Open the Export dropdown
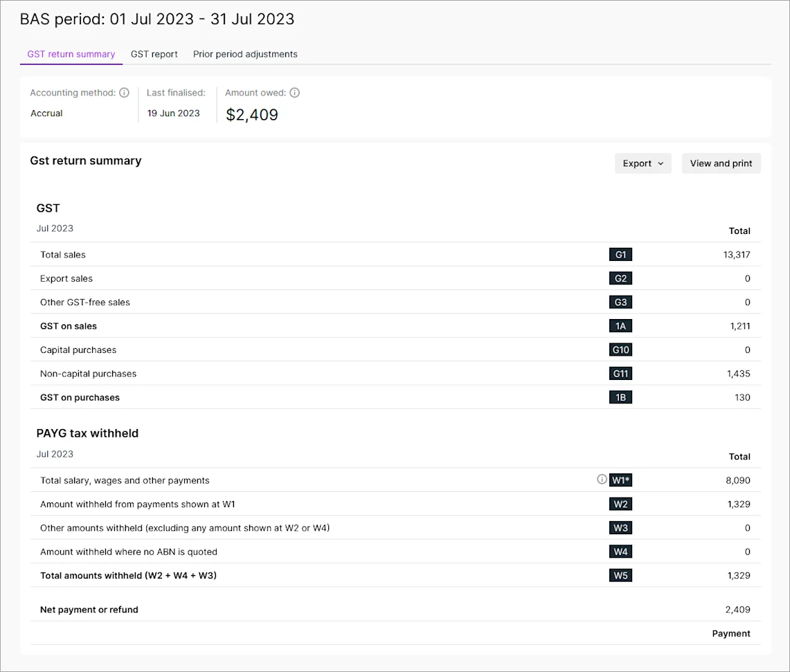Image resolution: width=790 pixels, height=672 pixels. (643, 163)
